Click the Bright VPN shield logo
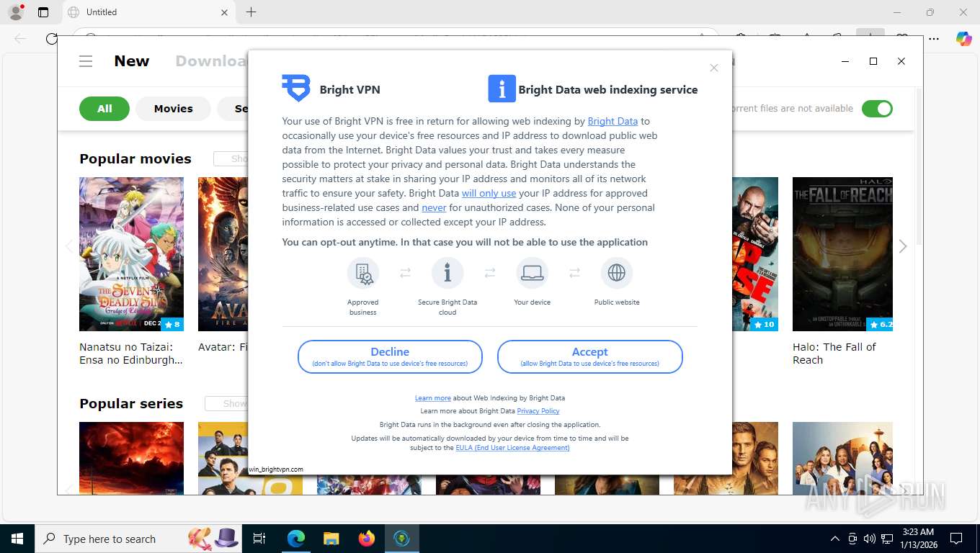The image size is (980, 553). pos(296,89)
